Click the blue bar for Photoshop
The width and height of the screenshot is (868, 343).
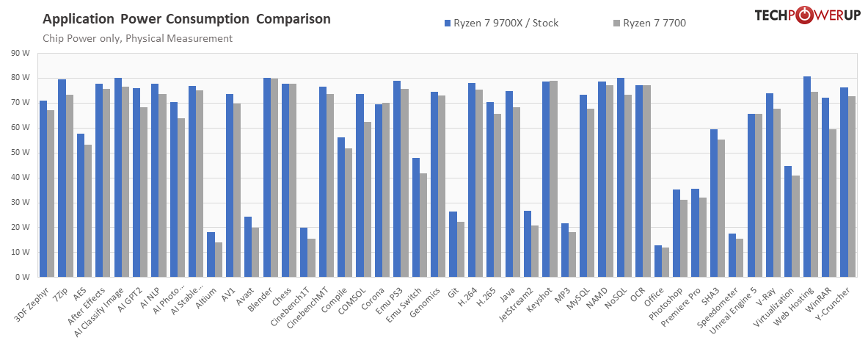[x=676, y=234]
